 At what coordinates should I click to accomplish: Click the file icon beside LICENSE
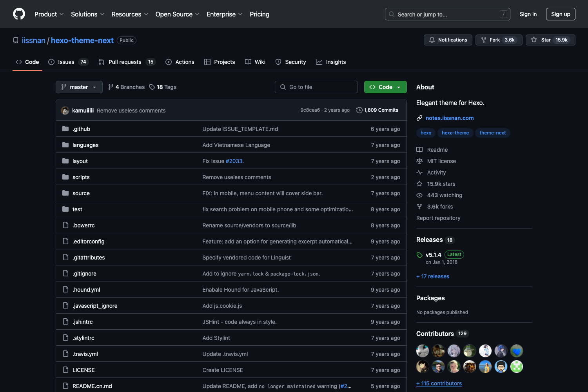[65, 370]
